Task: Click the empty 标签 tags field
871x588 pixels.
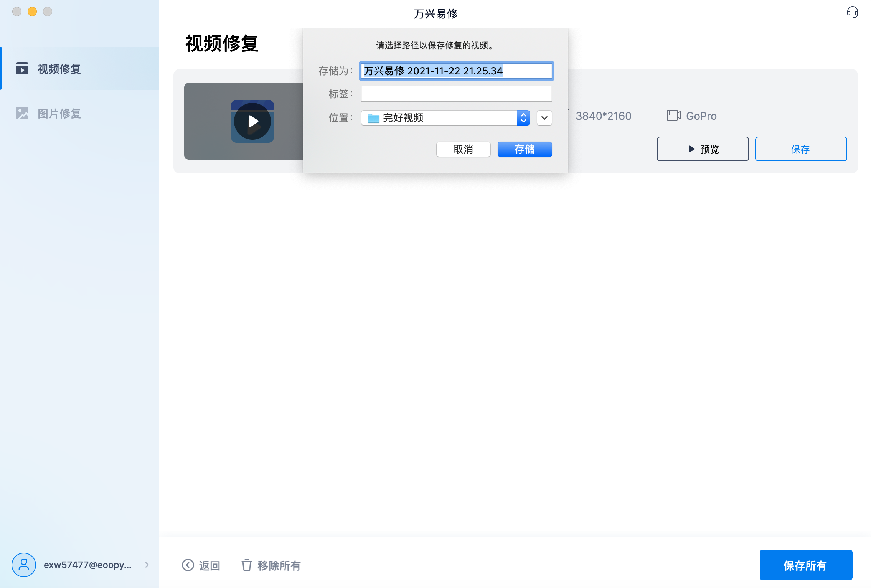Action: [456, 93]
